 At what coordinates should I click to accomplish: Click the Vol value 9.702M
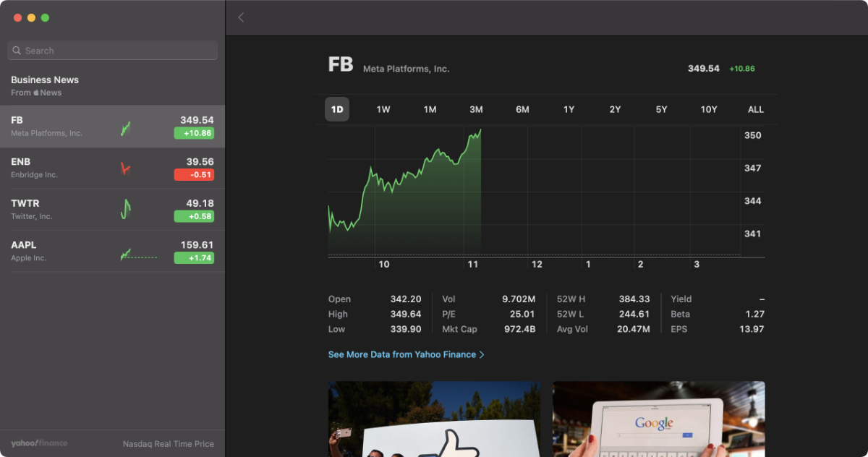pos(519,299)
